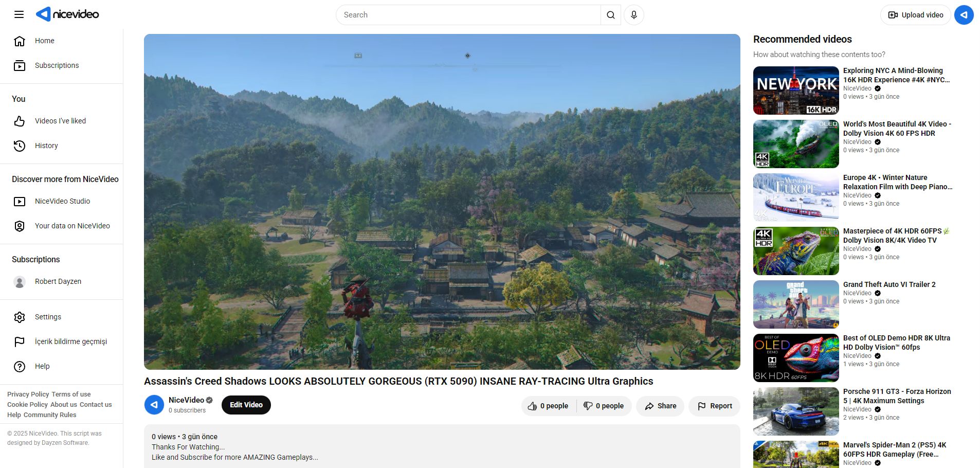Open the profile avatar in the header
This screenshot has width=980, height=468.
pos(964,15)
